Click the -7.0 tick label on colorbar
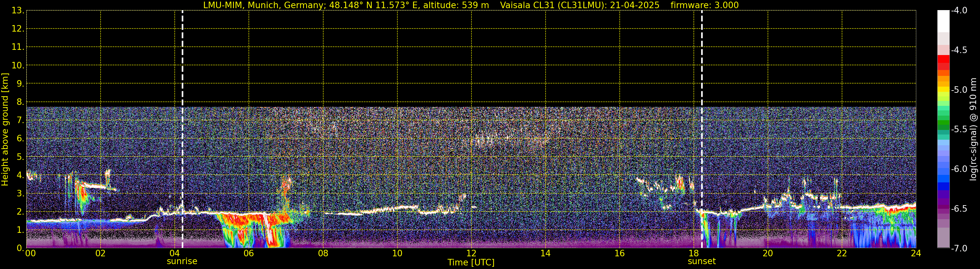The width and height of the screenshot is (980, 269). [x=959, y=248]
